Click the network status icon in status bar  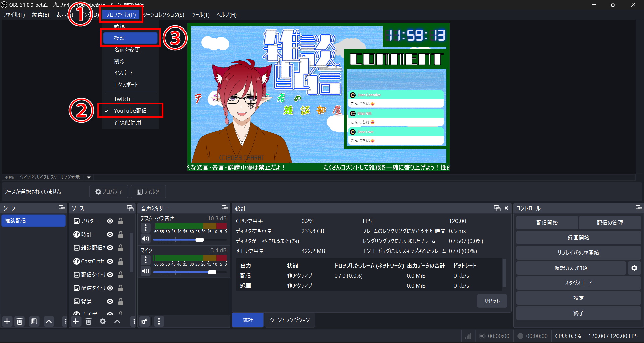point(468,336)
